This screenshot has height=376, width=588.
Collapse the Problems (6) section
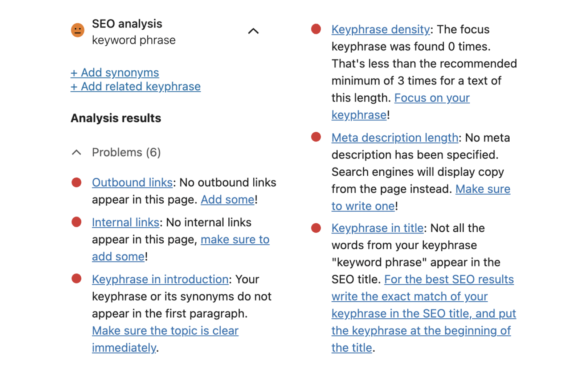click(77, 152)
